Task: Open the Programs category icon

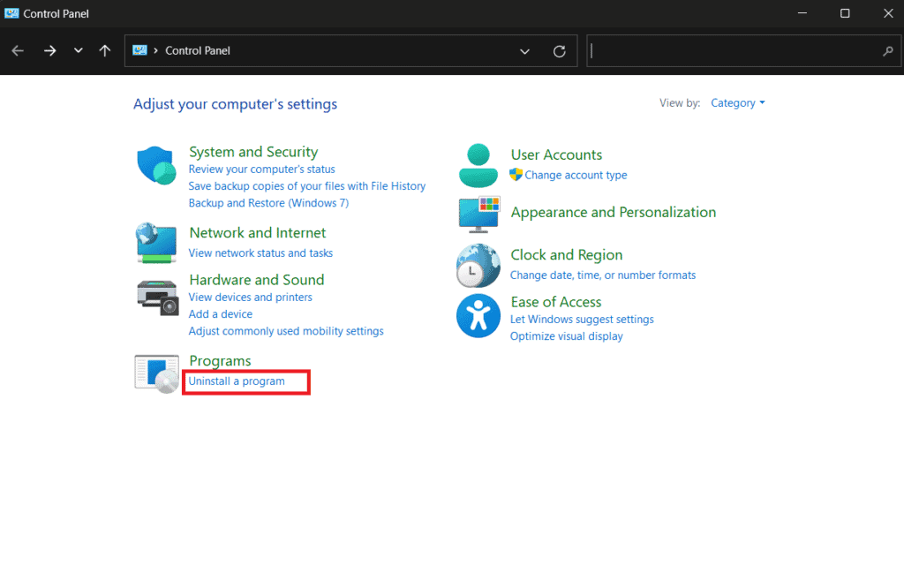Action: 157,373
